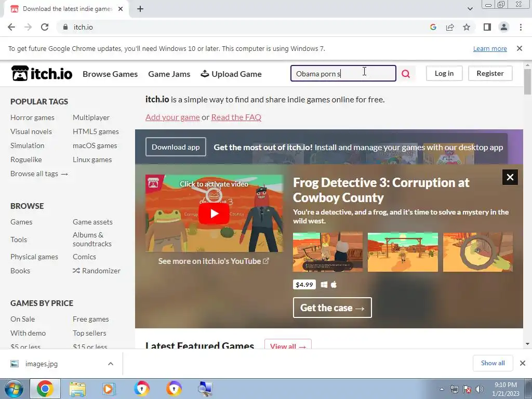Click See more on itch.io's YouTube
Viewport: 532px width, 399px height.
pyautogui.click(x=214, y=261)
